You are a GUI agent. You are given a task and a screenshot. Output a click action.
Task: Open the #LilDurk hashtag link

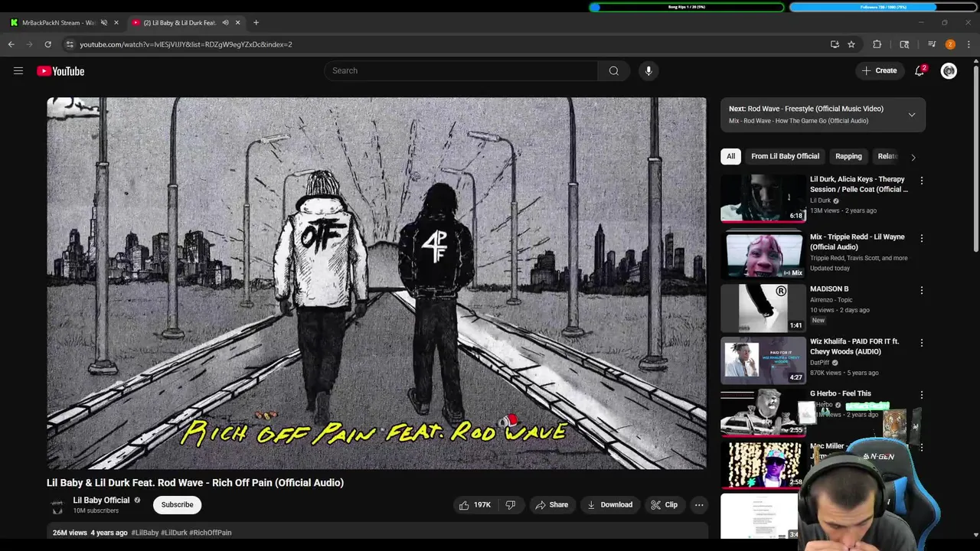coord(174,533)
